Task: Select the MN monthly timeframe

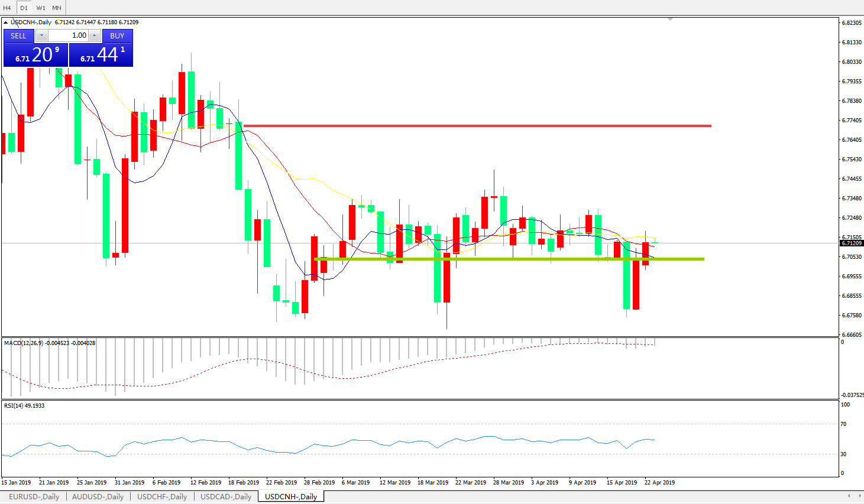Action: [x=57, y=8]
